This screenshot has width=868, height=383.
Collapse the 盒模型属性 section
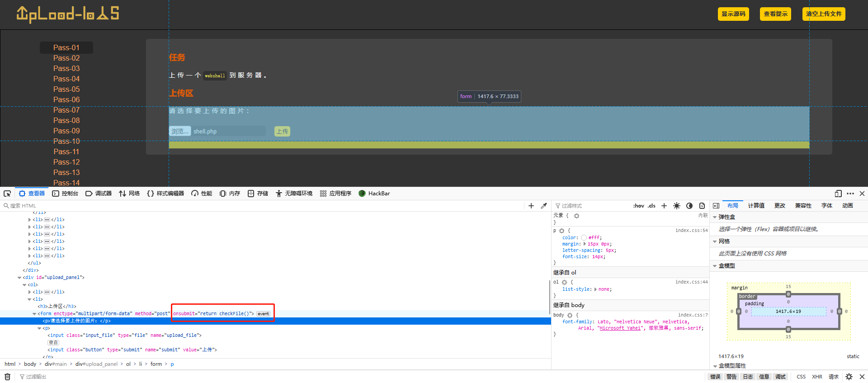(715, 366)
